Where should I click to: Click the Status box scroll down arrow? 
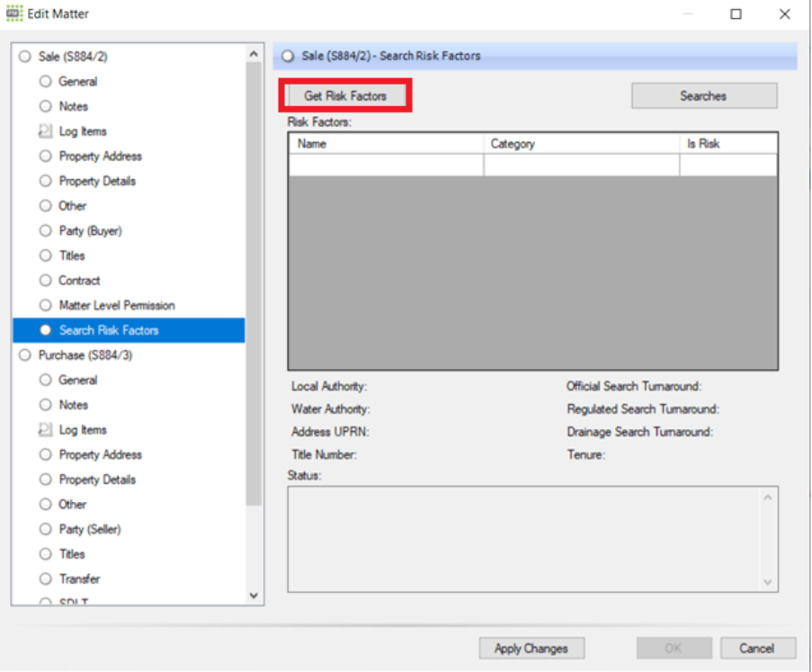[767, 582]
